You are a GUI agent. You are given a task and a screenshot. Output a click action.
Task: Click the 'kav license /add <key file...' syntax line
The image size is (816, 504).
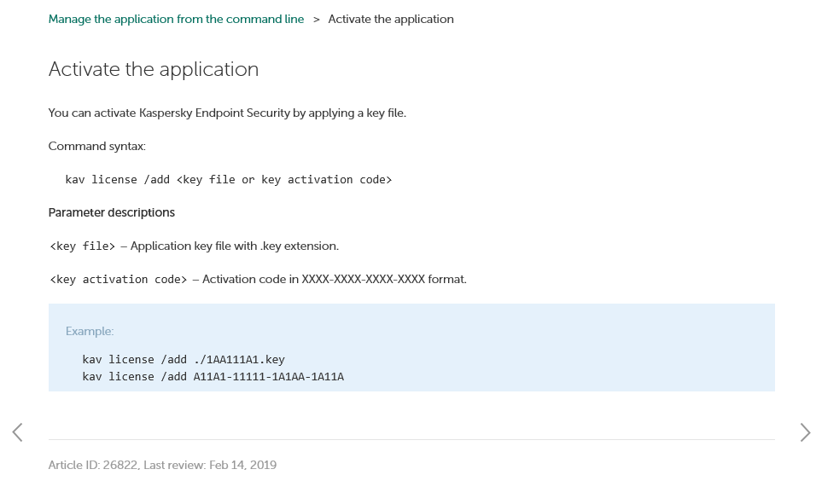point(229,179)
